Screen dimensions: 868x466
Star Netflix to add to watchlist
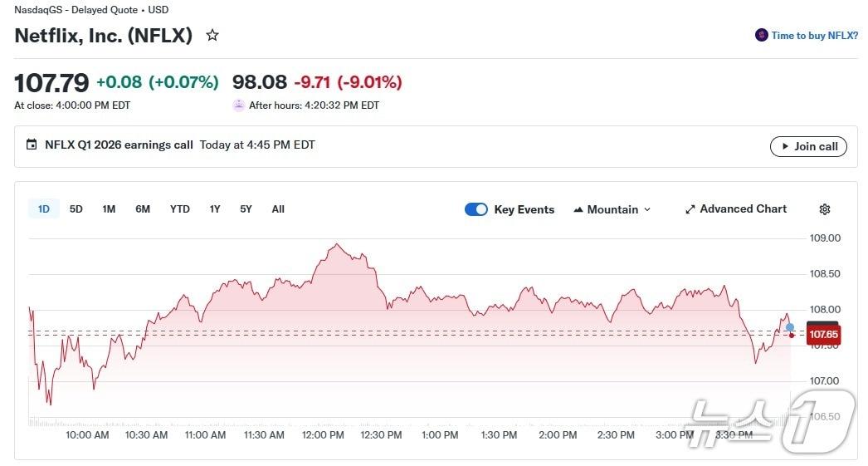212,36
